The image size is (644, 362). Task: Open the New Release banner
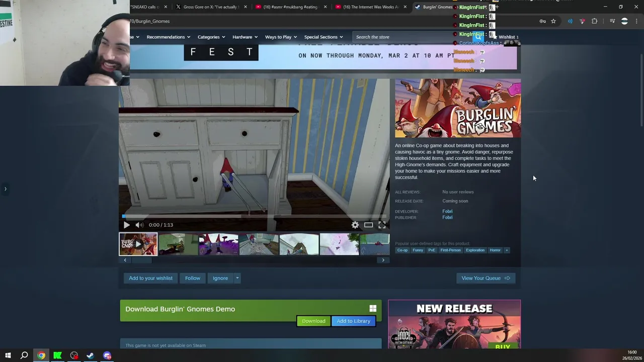click(x=454, y=324)
